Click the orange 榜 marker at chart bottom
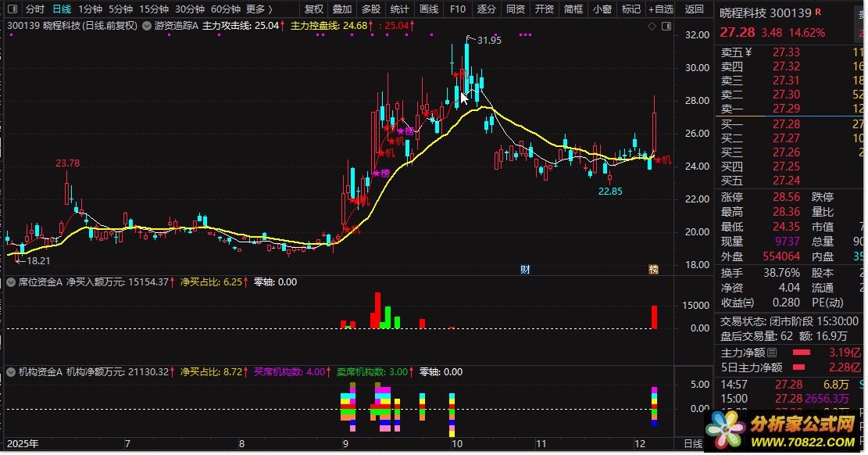868x455 pixels. pyautogui.click(x=654, y=270)
